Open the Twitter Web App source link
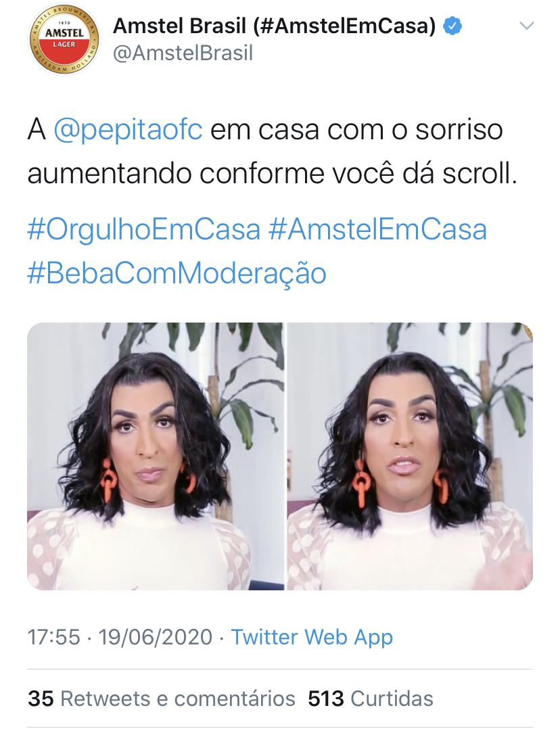Image resolution: width=560 pixels, height=733 pixels. point(312,638)
